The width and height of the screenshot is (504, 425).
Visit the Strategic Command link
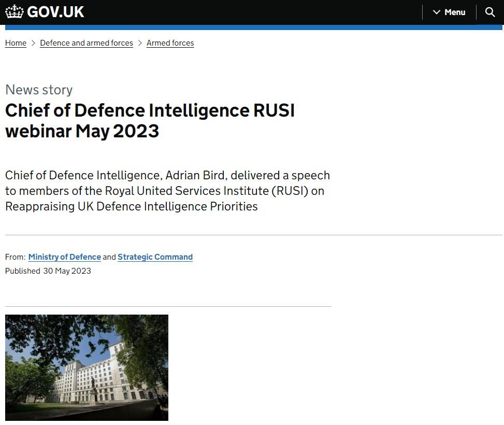coord(155,257)
